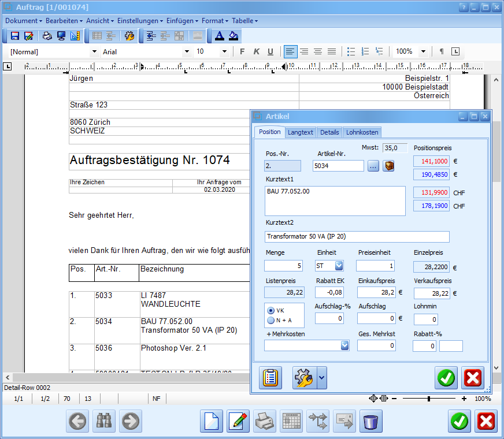Insert a numbered list
The width and height of the screenshot is (504, 439).
click(x=365, y=52)
